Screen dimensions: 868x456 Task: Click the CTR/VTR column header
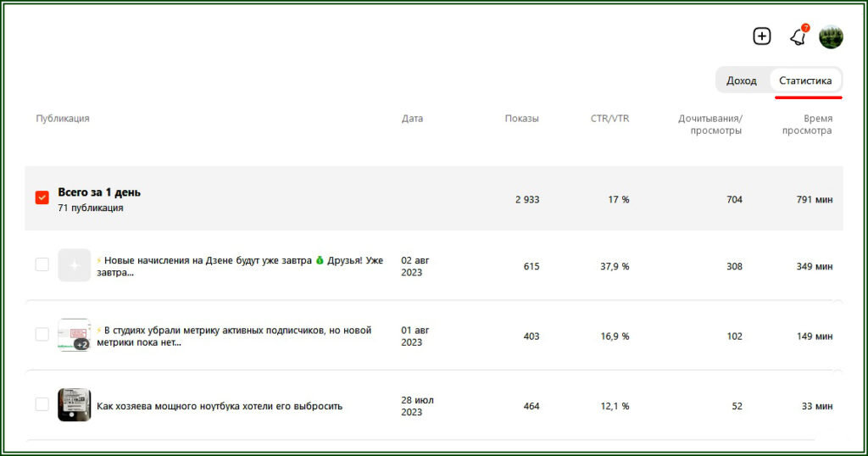609,119
